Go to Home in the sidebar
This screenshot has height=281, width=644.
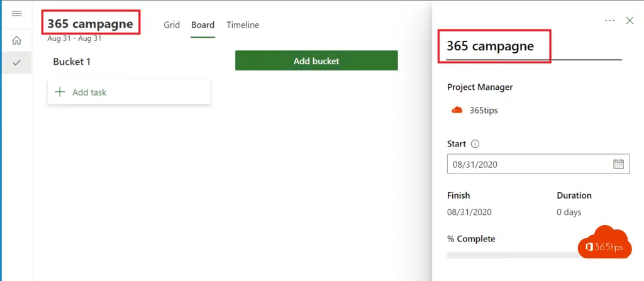pos(16,40)
